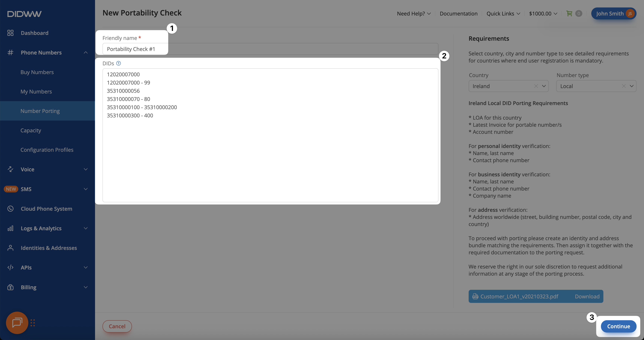Click the DIDs help question icon
Image resolution: width=644 pixels, height=340 pixels.
pos(119,63)
